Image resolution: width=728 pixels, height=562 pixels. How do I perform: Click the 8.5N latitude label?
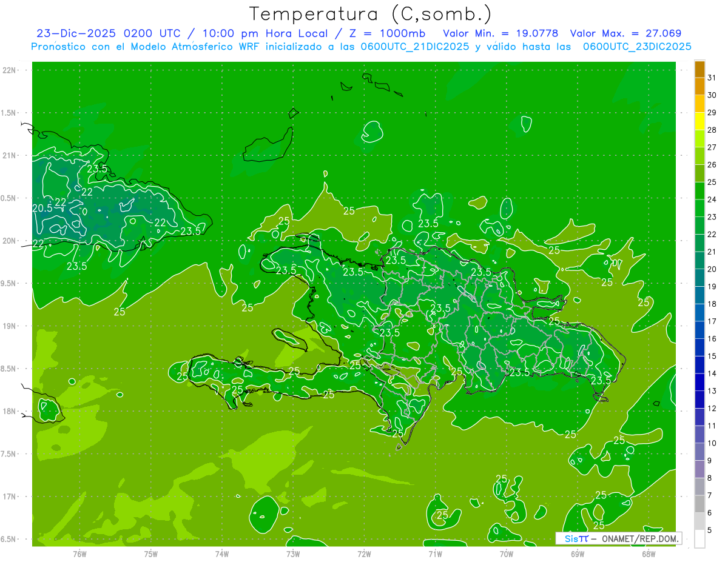tap(9, 369)
